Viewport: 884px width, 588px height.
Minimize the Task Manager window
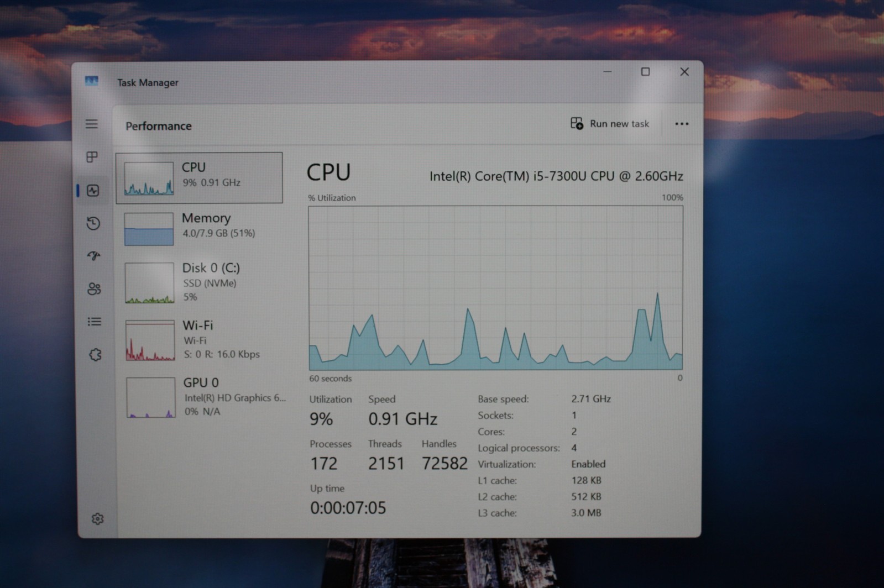607,72
